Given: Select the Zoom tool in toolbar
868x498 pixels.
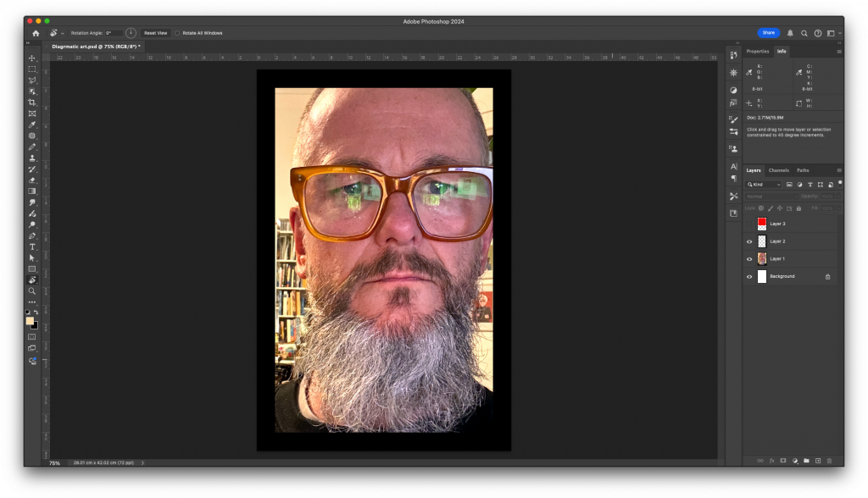Looking at the screenshot, I should (32, 290).
